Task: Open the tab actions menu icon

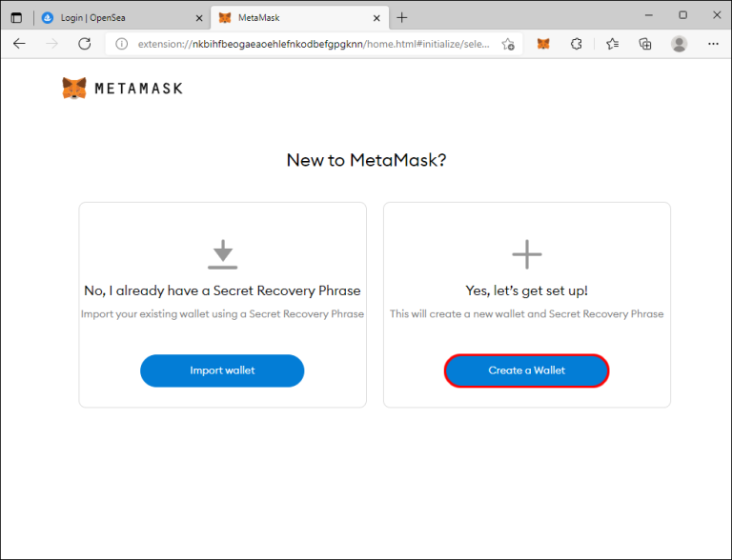Action: pos(16,17)
